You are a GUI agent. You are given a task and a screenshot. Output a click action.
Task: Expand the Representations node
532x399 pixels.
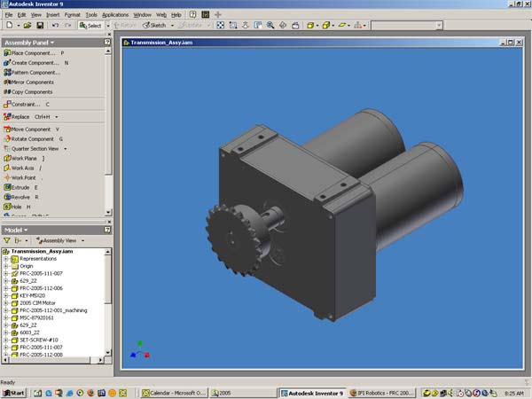point(6,259)
